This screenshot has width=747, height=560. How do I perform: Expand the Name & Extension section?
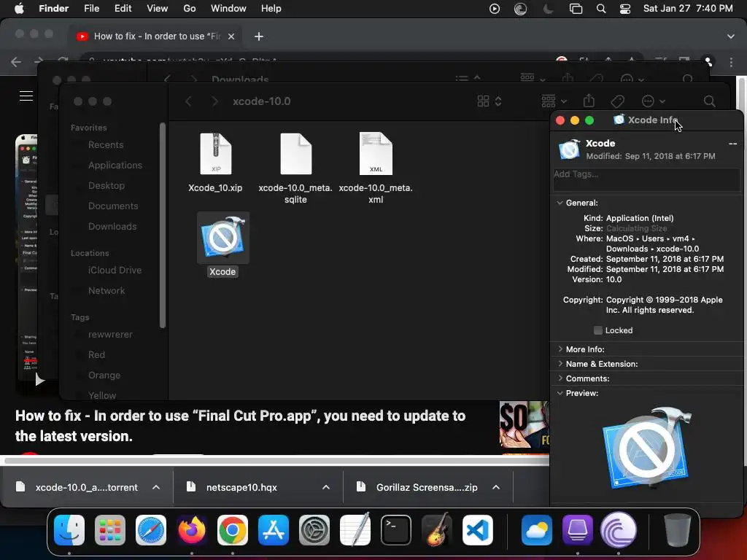pos(560,364)
